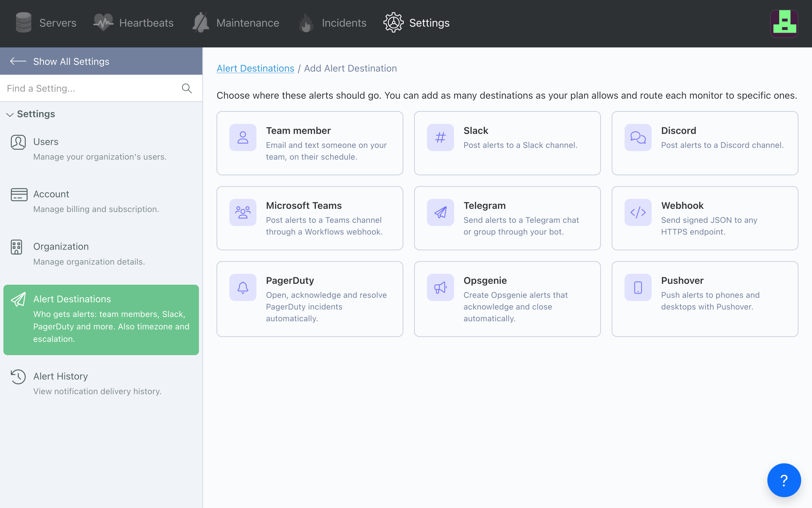Click the Users person icon in sidebar
Image resolution: width=812 pixels, height=508 pixels.
point(18,142)
